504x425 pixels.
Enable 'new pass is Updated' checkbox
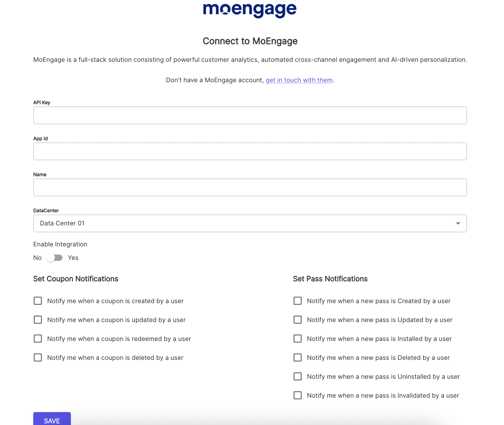point(298,320)
